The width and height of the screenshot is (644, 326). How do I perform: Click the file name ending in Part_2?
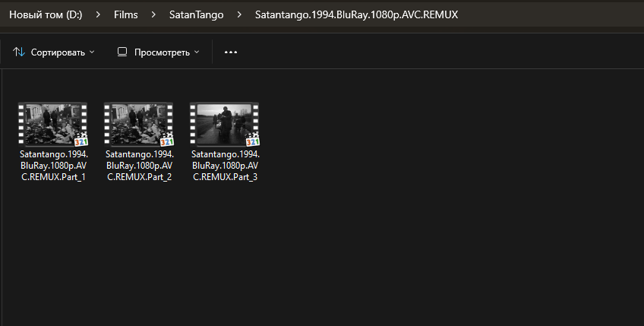[139, 166]
